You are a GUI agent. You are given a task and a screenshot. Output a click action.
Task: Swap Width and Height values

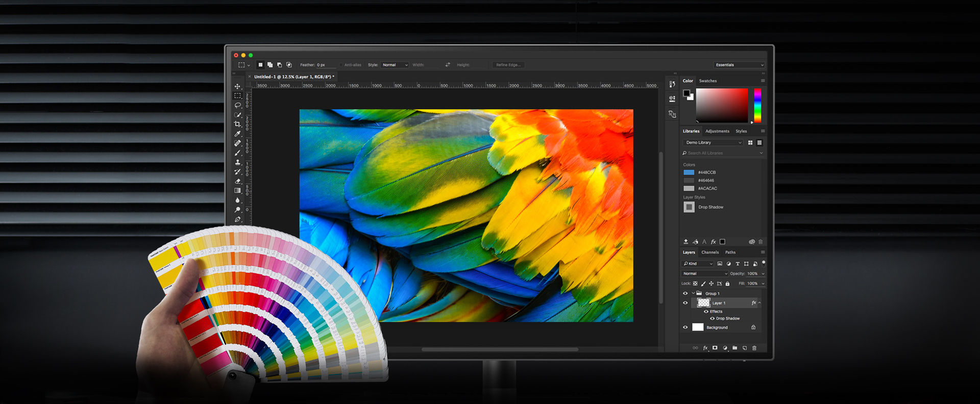448,65
